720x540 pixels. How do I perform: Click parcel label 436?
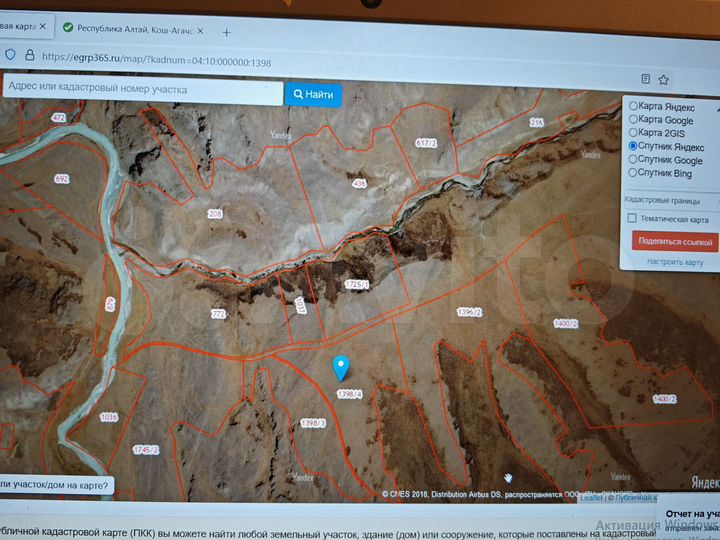coord(359,184)
